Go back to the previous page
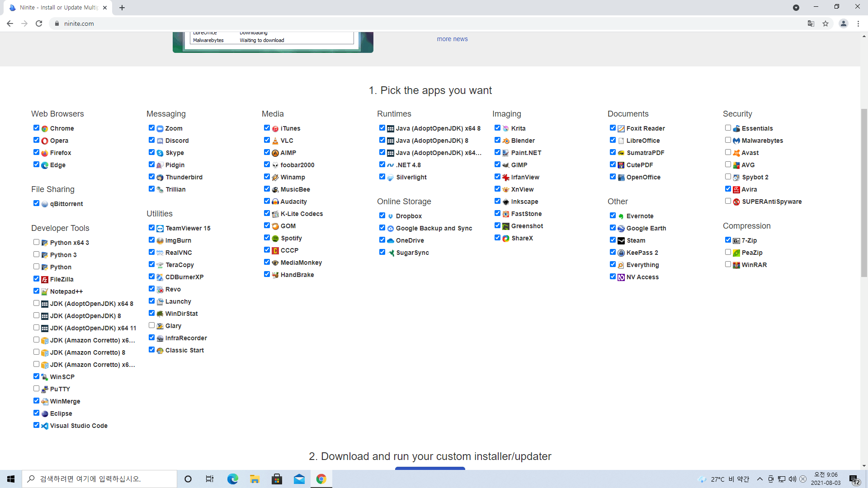The width and height of the screenshot is (868, 488). (x=10, y=23)
